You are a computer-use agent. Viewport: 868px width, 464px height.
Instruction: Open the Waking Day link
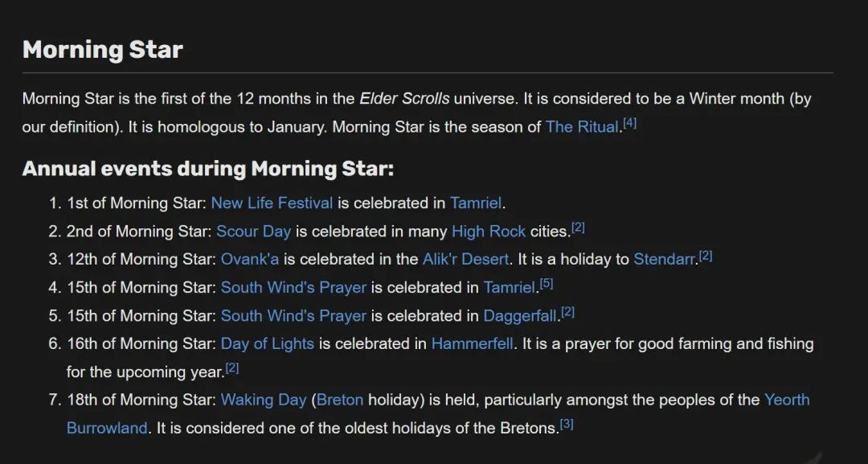[264, 400]
